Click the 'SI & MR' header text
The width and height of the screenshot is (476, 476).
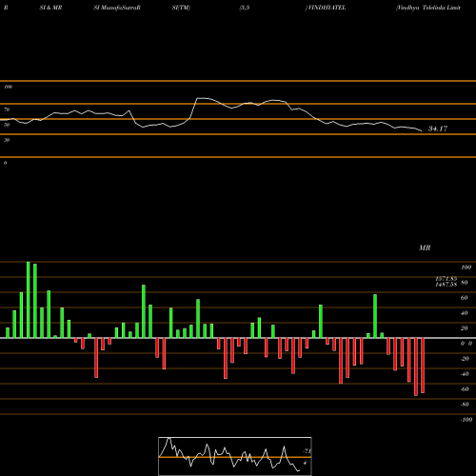click(x=50, y=8)
